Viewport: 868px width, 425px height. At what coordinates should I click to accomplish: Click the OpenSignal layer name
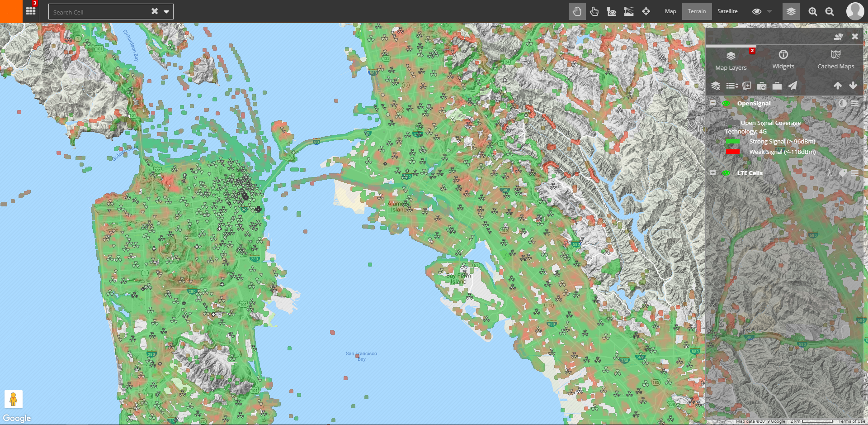click(x=754, y=103)
